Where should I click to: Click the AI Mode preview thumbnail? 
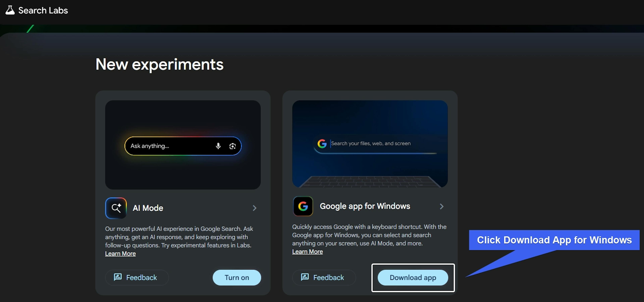click(182, 117)
